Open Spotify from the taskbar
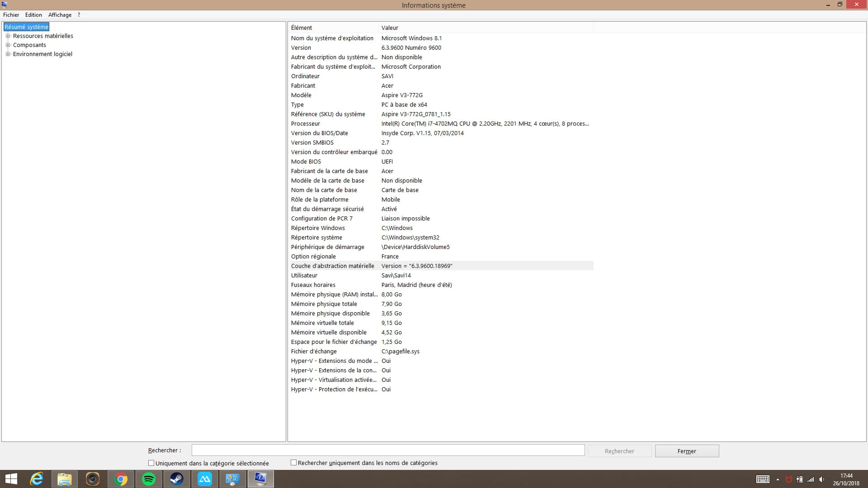 point(149,479)
